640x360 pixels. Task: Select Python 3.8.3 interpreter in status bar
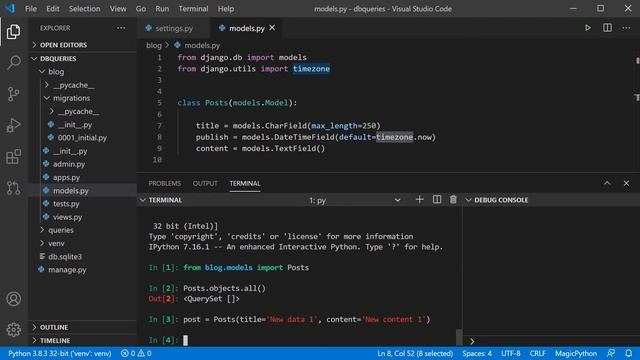point(60,353)
